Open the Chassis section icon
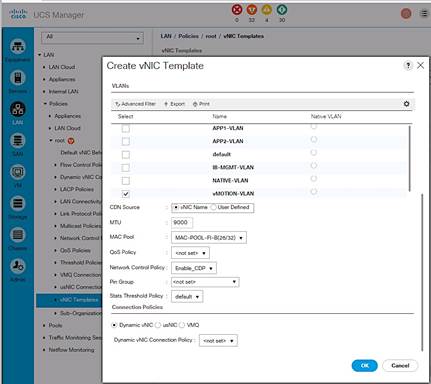This screenshot has width=431, height=384. pos(18,235)
